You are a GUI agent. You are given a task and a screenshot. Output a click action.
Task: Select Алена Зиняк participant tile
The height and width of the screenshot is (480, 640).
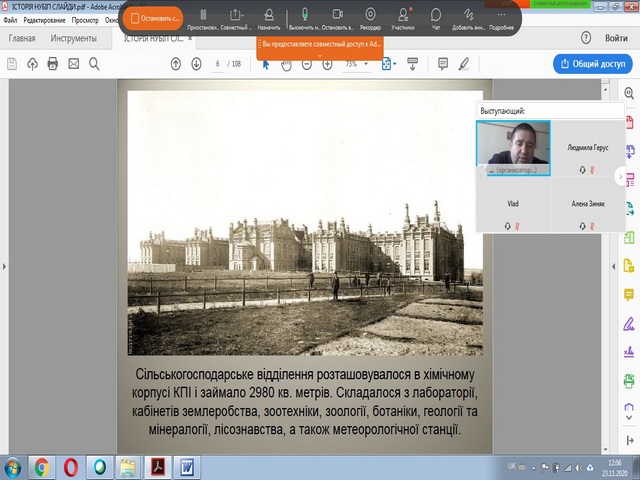(x=588, y=204)
